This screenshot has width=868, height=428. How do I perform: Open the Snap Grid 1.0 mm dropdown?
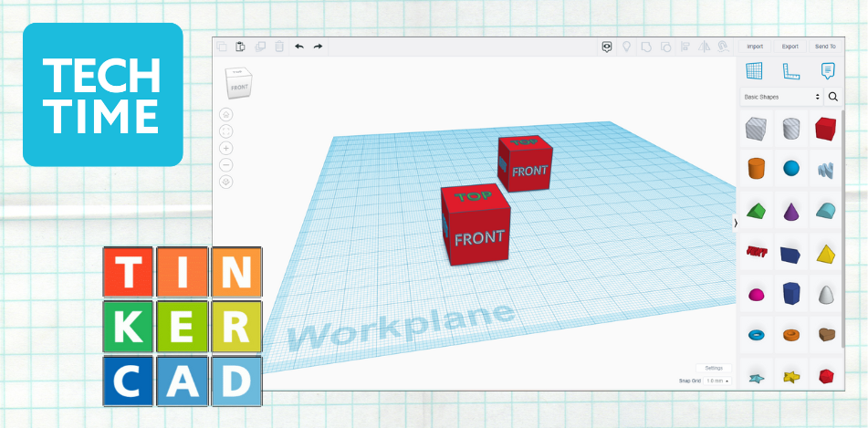coord(718,381)
